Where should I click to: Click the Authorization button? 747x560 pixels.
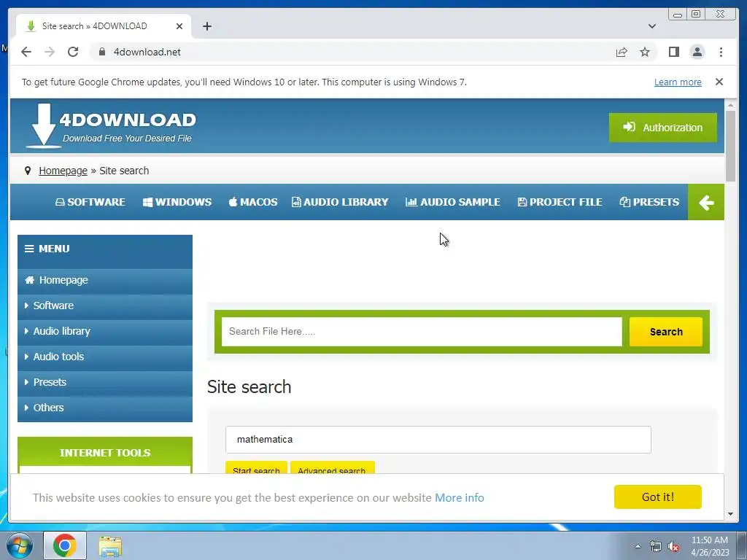point(662,128)
